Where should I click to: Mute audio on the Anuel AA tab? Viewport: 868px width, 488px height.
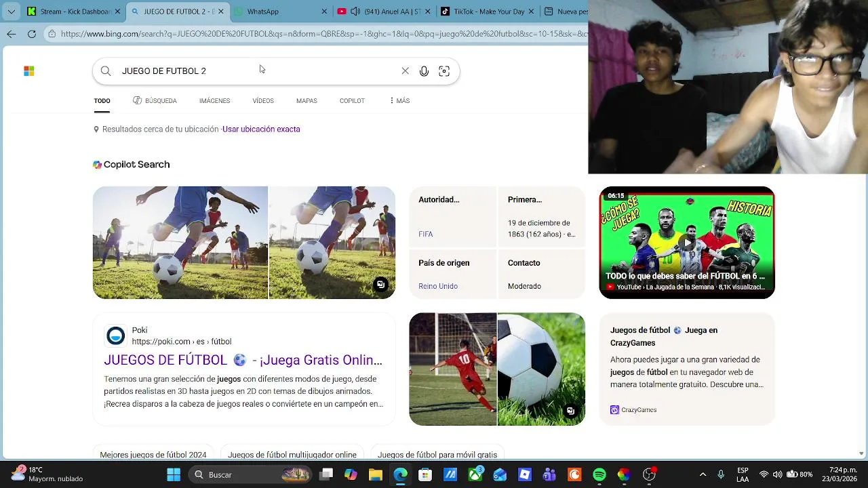tap(355, 12)
